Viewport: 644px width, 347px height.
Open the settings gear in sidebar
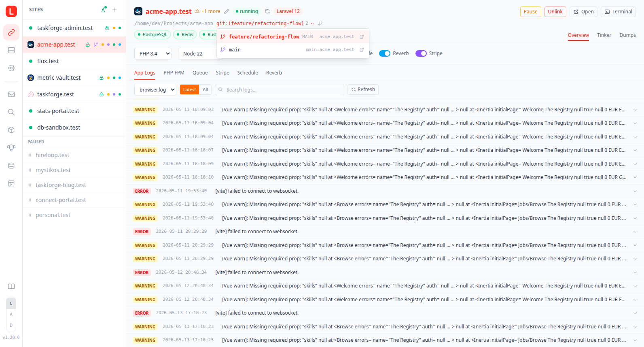(11, 68)
